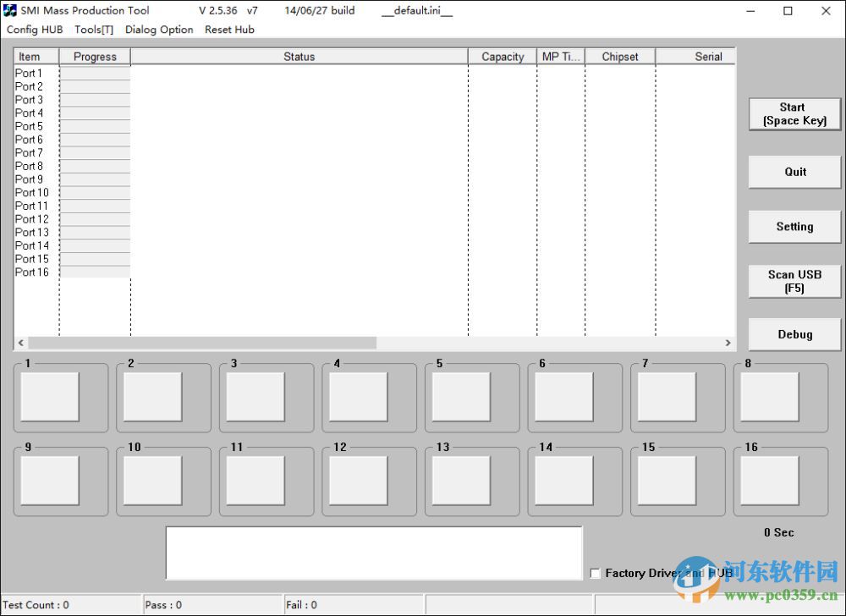Click the Progress column header
Image resolution: width=846 pixels, height=616 pixels.
point(95,57)
